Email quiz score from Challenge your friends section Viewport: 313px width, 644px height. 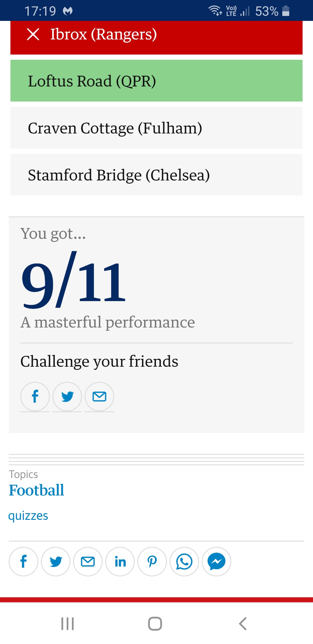[x=99, y=397]
